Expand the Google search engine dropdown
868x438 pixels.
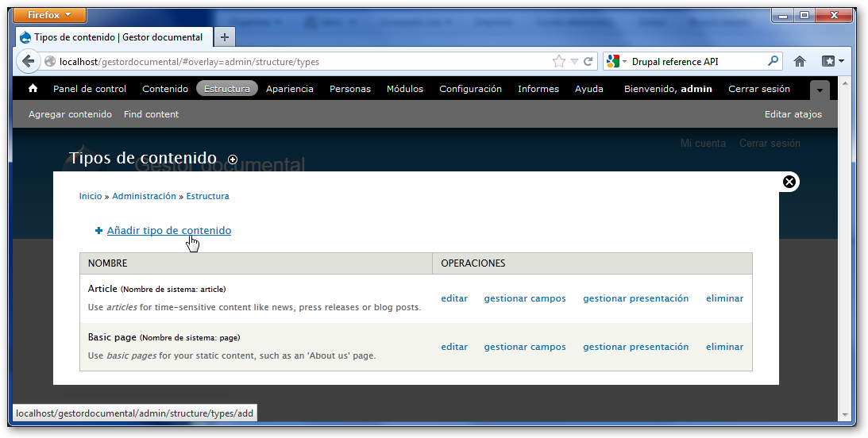[617, 61]
